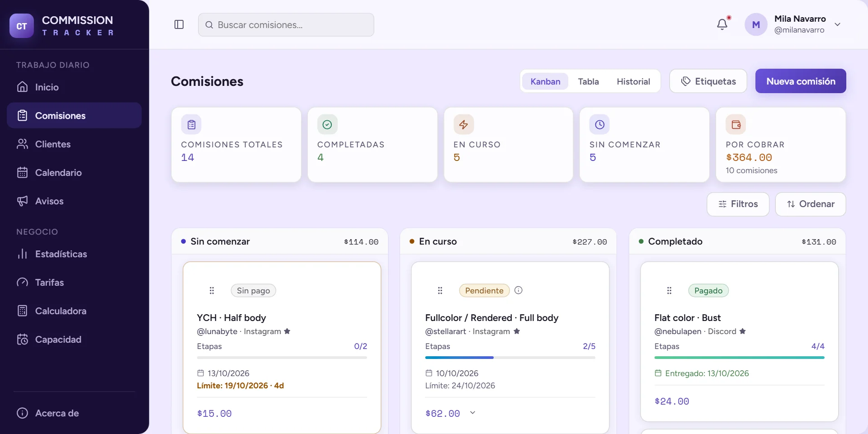Focus the Buscar comisiones search field
868x434 pixels.
click(286, 25)
